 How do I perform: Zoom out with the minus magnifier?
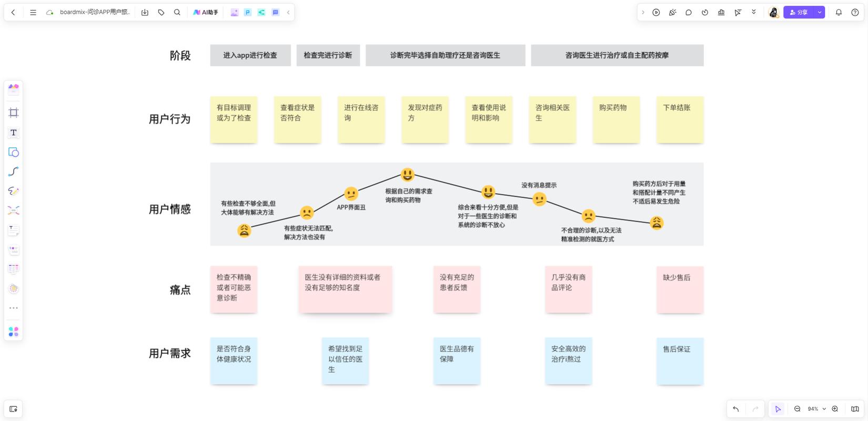coord(798,409)
